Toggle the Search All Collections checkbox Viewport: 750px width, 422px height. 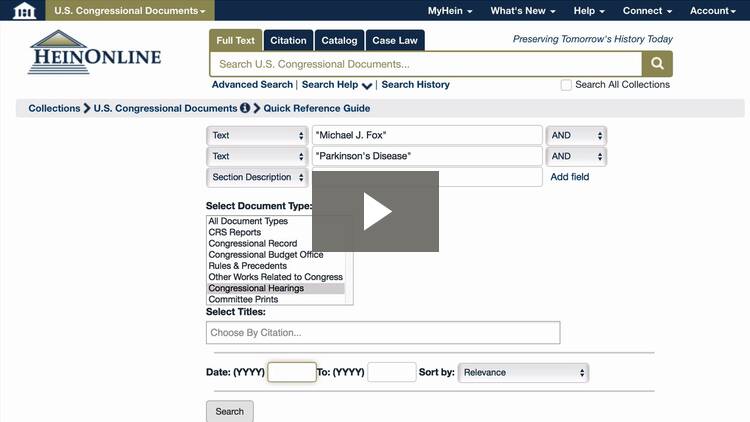[x=566, y=85]
